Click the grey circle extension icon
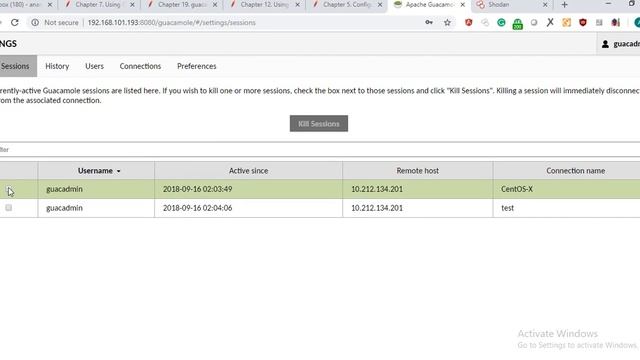The image size is (640, 360). (x=534, y=22)
